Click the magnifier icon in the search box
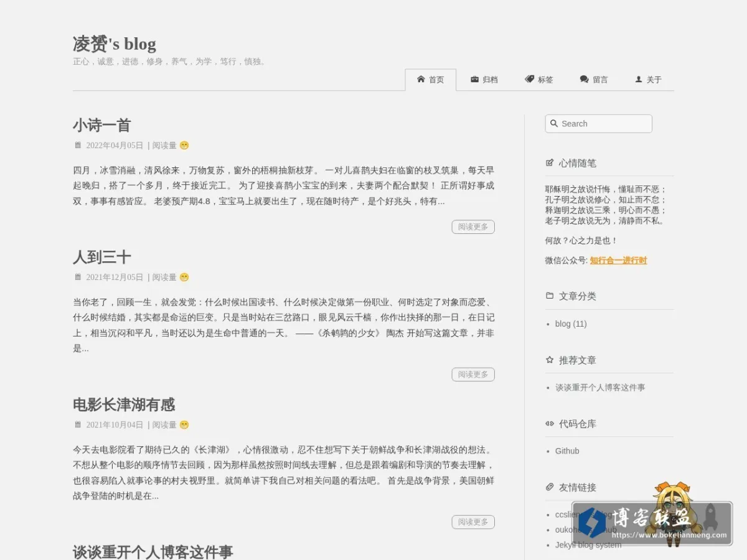The image size is (747, 560). [554, 123]
